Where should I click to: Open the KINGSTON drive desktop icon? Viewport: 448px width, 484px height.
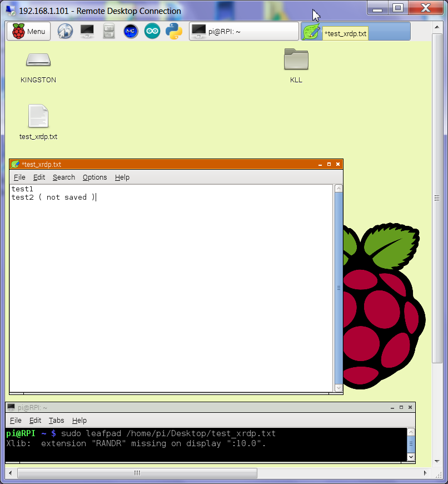[x=38, y=60]
